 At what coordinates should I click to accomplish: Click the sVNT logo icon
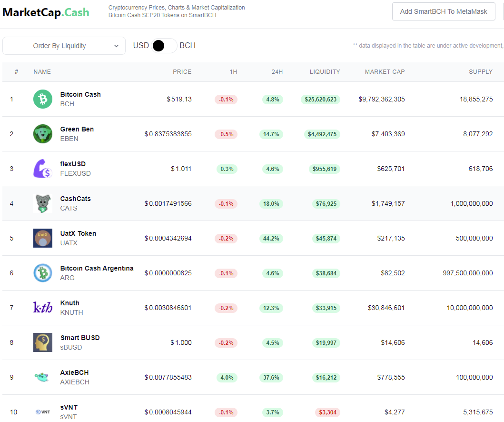[43, 412]
